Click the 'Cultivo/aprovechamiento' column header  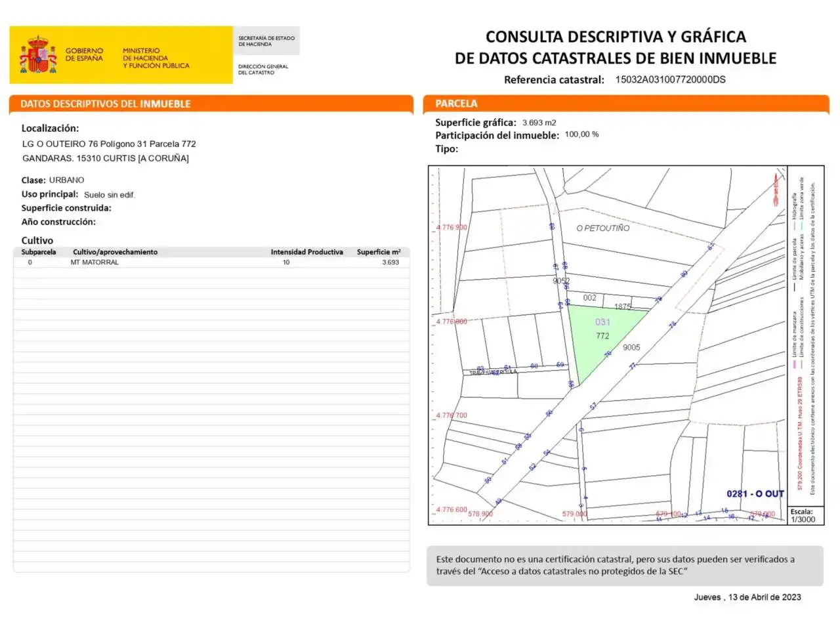click(115, 252)
